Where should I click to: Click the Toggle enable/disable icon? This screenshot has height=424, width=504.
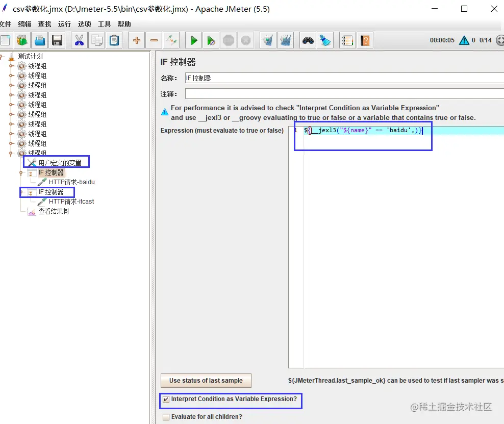coord(171,40)
